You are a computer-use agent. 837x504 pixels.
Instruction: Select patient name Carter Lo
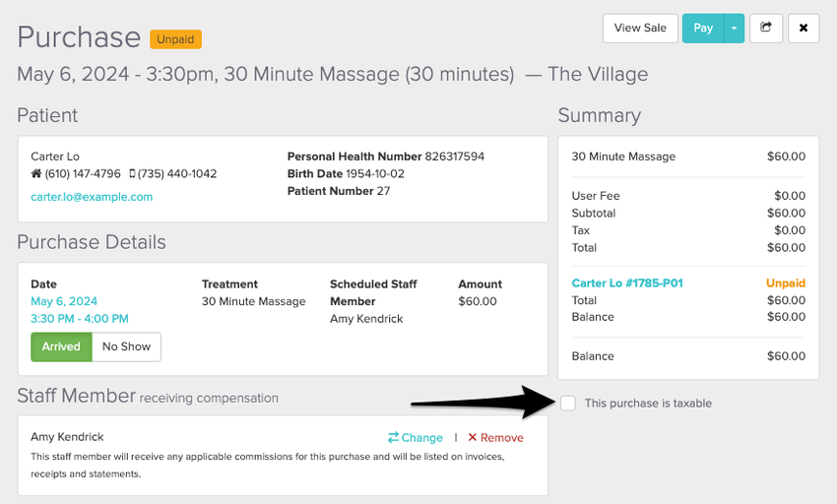coord(55,157)
